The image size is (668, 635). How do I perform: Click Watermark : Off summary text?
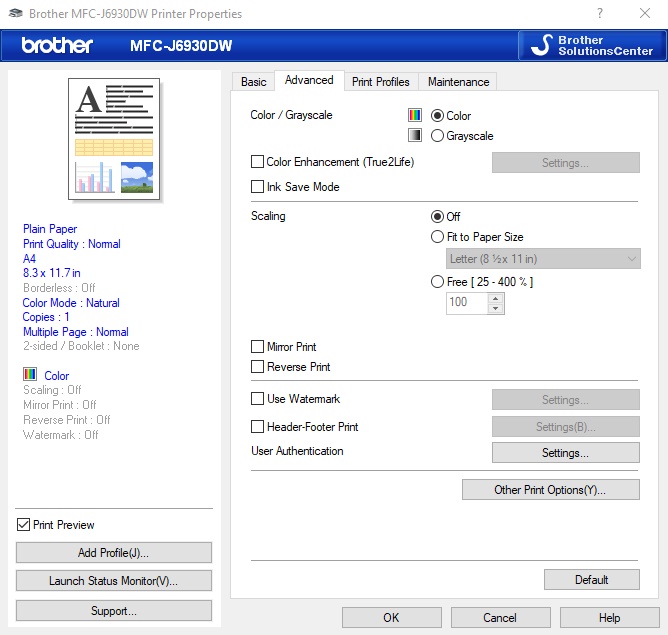pyautogui.click(x=60, y=434)
